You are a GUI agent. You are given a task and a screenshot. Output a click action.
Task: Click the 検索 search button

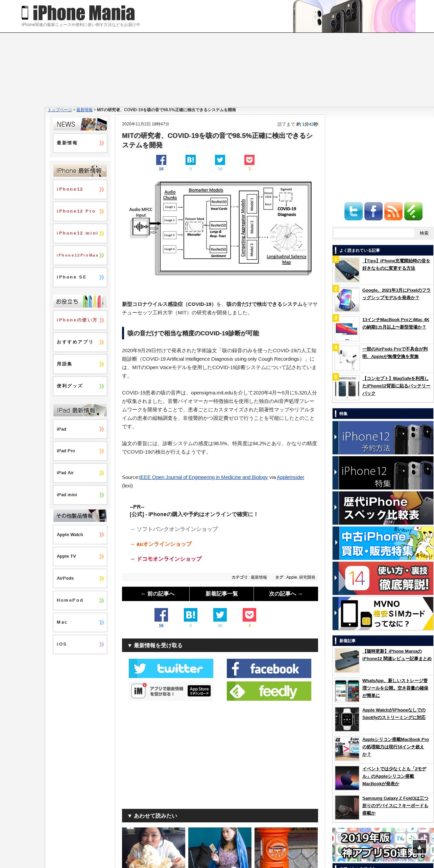point(424,233)
